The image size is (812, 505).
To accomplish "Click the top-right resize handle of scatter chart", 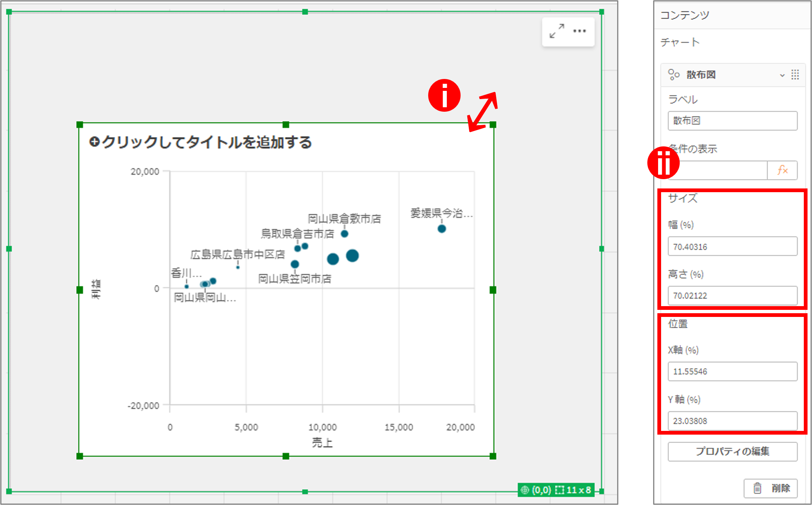I will (x=493, y=125).
